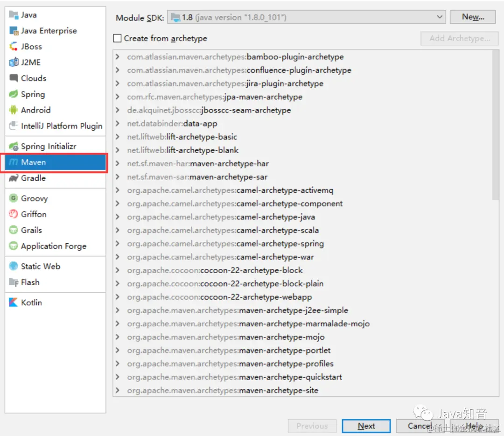This screenshot has width=504, height=436.
Task: Choose the Java Enterprise icon
Action: pos(14,31)
